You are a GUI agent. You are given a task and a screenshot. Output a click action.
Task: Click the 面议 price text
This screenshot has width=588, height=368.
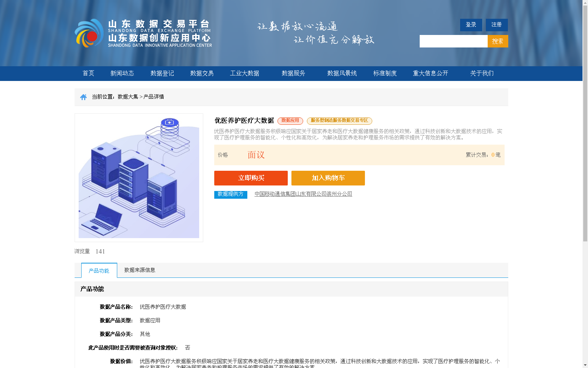coord(256,155)
